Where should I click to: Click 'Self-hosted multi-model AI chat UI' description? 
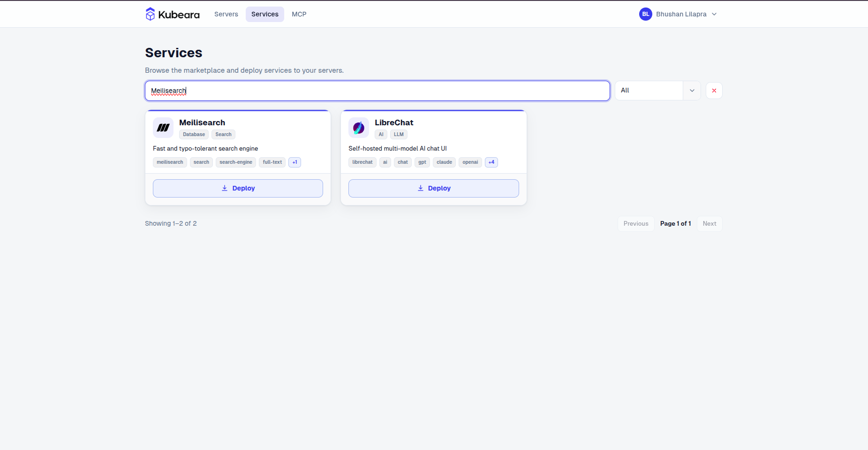coord(398,149)
